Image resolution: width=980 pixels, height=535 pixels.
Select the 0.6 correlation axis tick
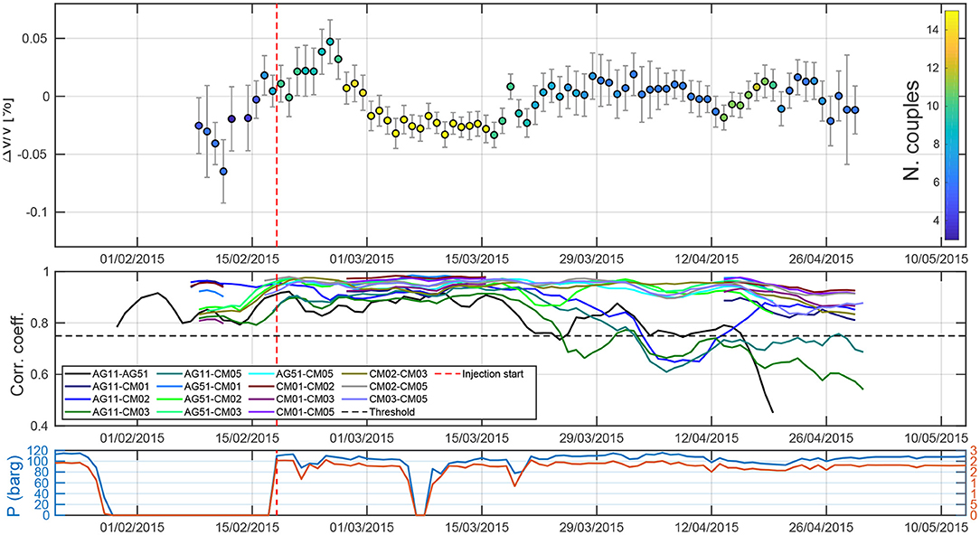tap(41, 374)
